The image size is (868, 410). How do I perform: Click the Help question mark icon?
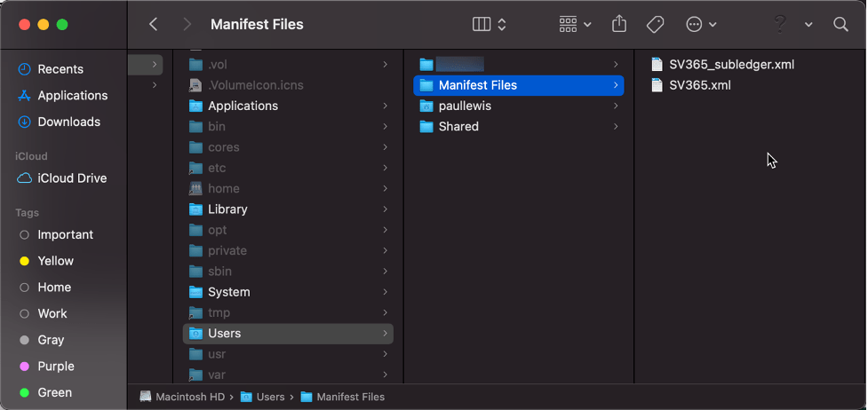pos(780,25)
